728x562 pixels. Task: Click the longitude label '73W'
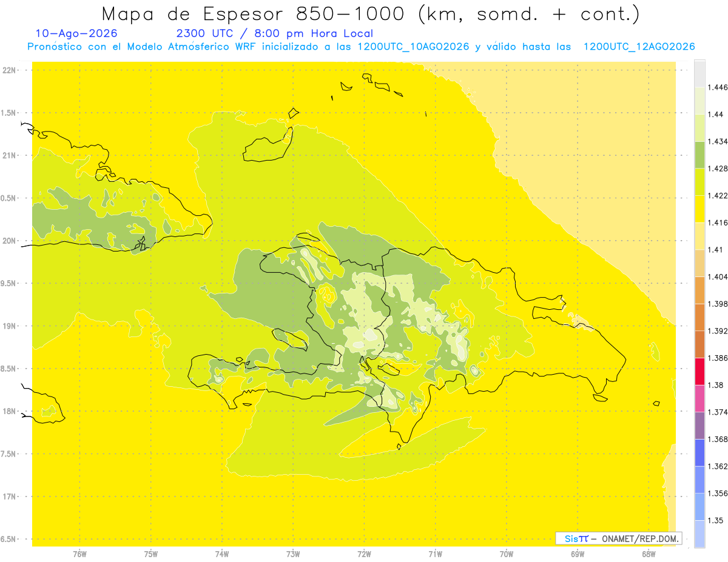pyautogui.click(x=293, y=554)
